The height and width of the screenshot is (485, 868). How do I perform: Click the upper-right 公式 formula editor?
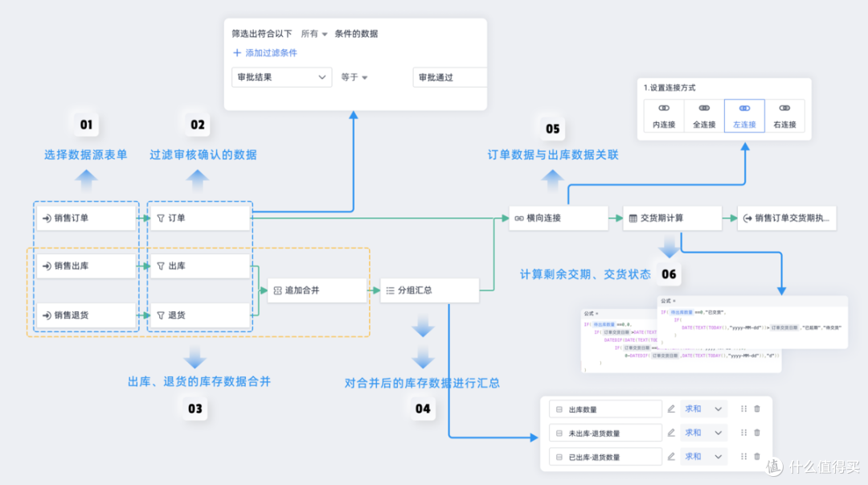[x=752, y=323]
